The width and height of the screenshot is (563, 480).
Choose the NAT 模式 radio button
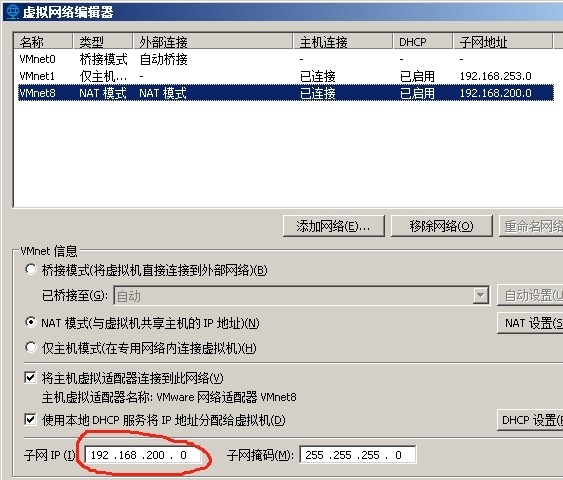point(31,322)
